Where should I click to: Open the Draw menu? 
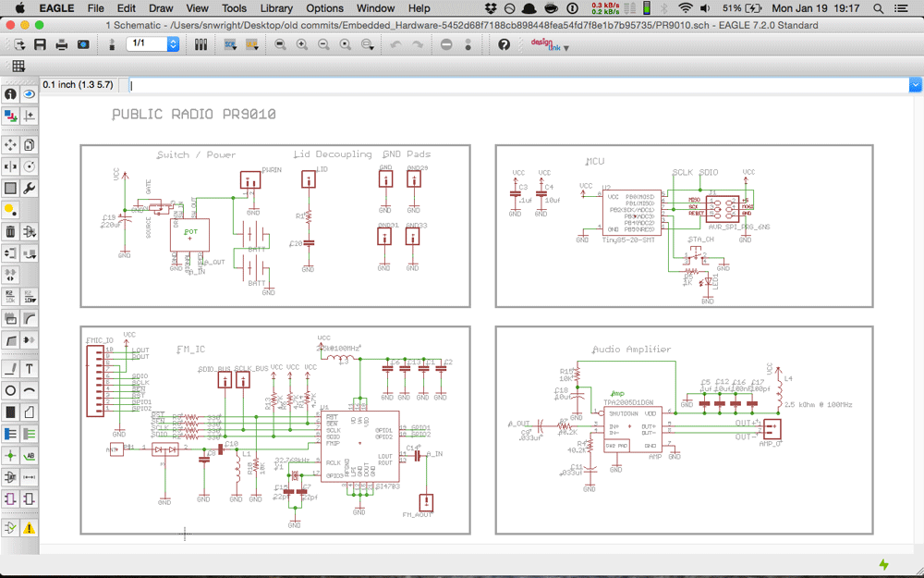click(x=161, y=8)
